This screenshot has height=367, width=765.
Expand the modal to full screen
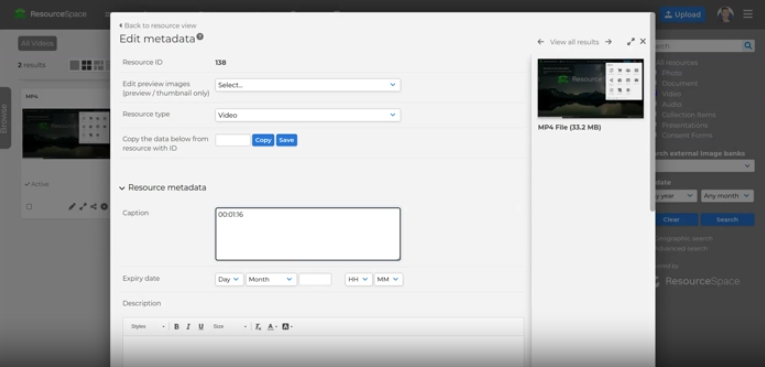tap(631, 42)
